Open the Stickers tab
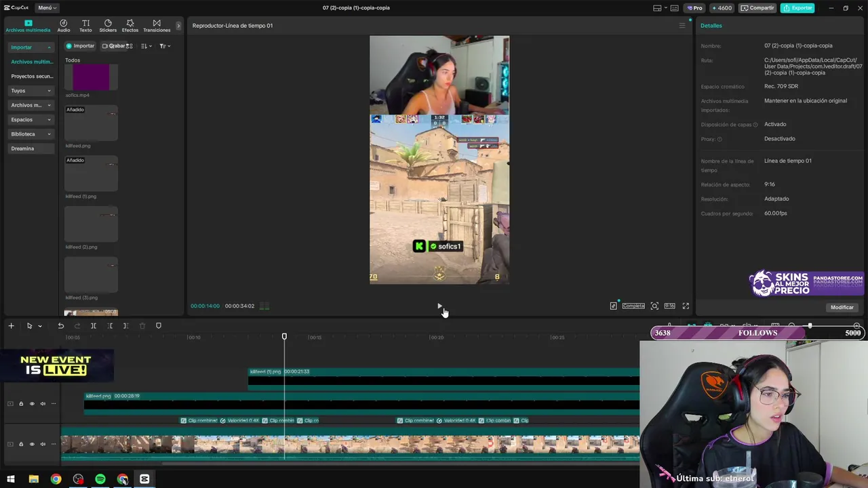The width and height of the screenshot is (868, 488). point(108,26)
